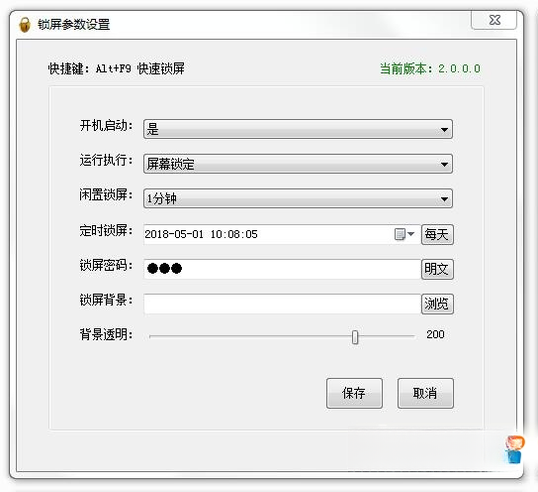This screenshot has height=492, width=538.
Task: Click the 取消 button
Action: pos(425,393)
